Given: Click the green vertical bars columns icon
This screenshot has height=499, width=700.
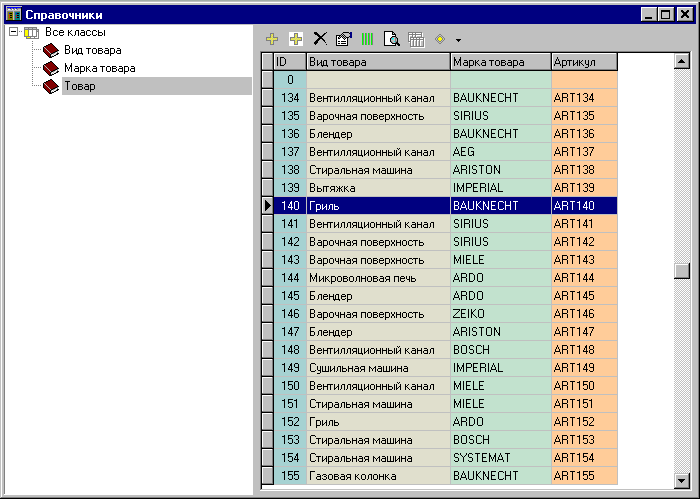Looking at the screenshot, I should pyautogui.click(x=367, y=39).
